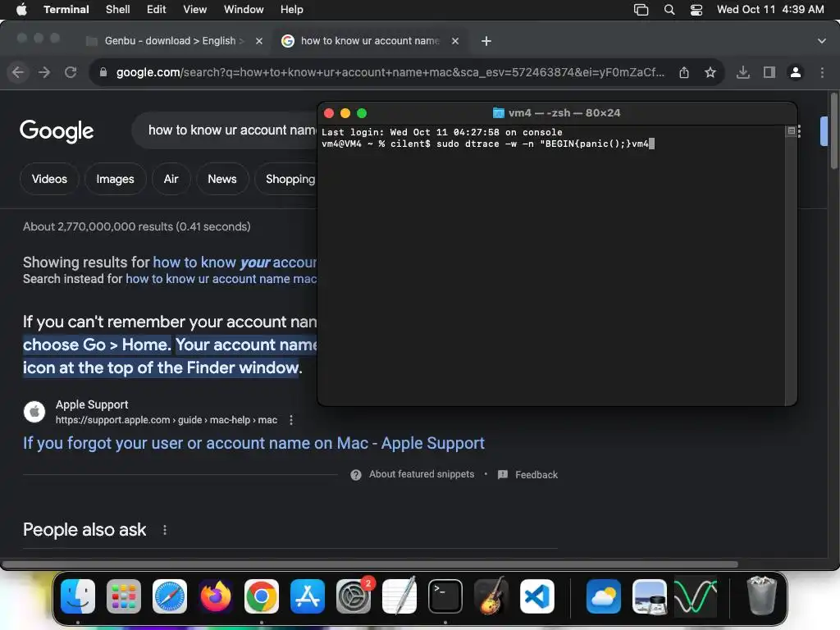The width and height of the screenshot is (840, 630).
Task: Click About featured snippets
Action: click(x=422, y=474)
